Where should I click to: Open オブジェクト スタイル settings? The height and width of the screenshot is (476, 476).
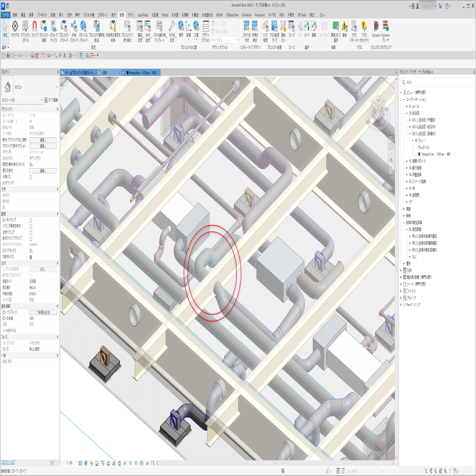click(25, 31)
